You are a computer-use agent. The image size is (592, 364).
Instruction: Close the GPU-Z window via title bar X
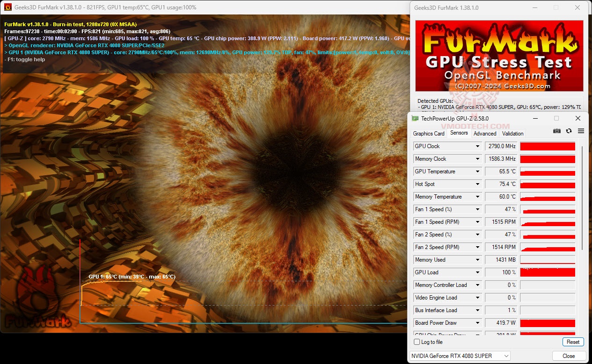point(578,119)
